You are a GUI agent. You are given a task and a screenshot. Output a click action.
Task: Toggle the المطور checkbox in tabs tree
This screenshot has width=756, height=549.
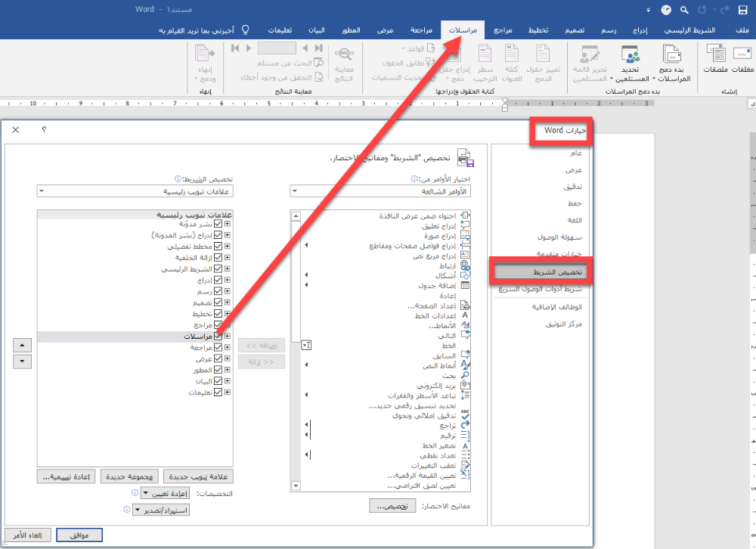tap(218, 370)
